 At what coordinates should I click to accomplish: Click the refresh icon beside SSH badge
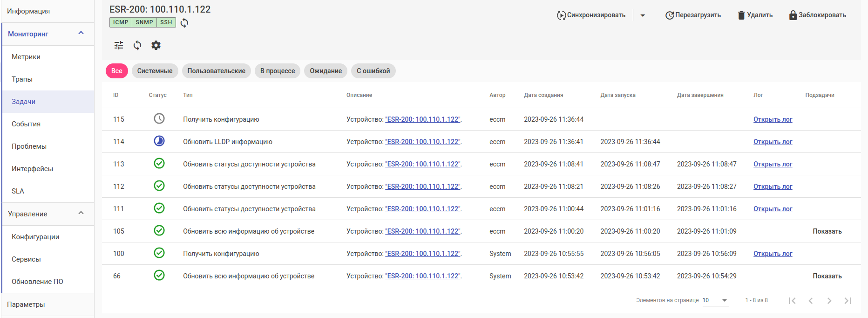tap(184, 23)
